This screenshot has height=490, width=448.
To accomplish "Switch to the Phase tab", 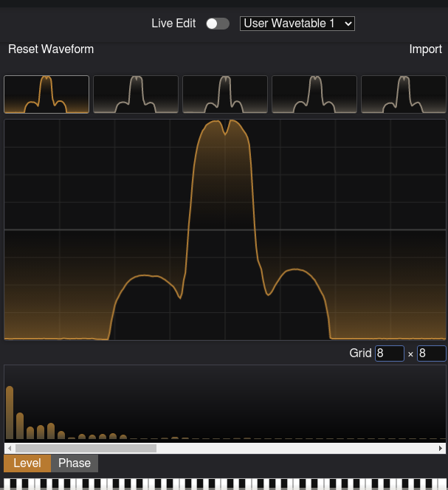I will pos(75,463).
